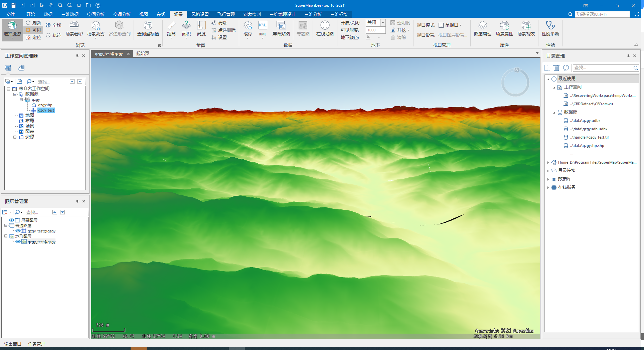Open ..\data\qzgy.udbx recent datasource
The width and height of the screenshot is (644, 350).
pyautogui.click(x=585, y=121)
